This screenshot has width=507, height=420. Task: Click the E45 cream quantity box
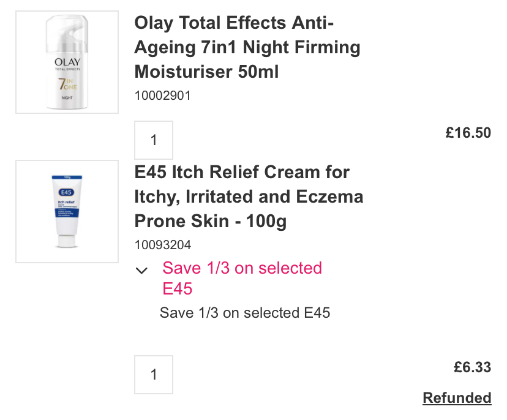point(154,375)
